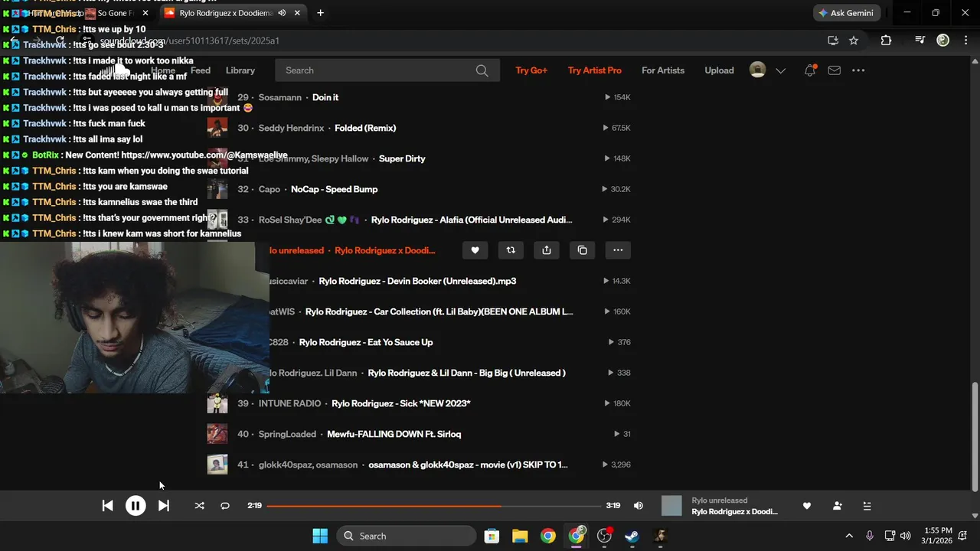Viewport: 980px width, 551px height.
Task: Open the next-up queue list
Action: click(867, 506)
